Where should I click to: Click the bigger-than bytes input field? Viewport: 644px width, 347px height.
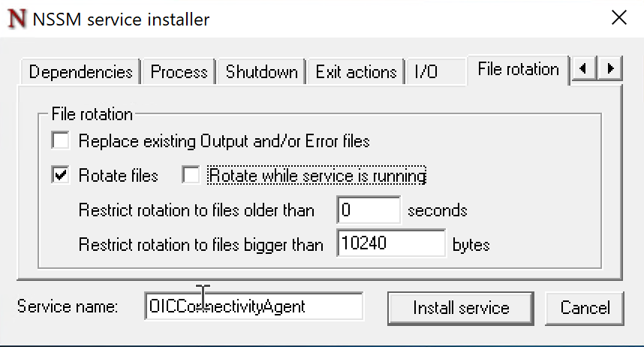click(391, 244)
